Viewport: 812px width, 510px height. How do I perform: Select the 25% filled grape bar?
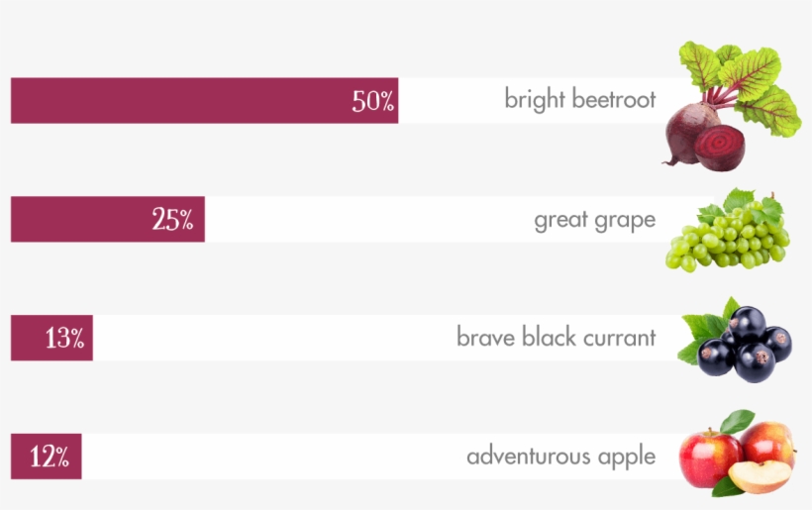pyautogui.click(x=108, y=219)
